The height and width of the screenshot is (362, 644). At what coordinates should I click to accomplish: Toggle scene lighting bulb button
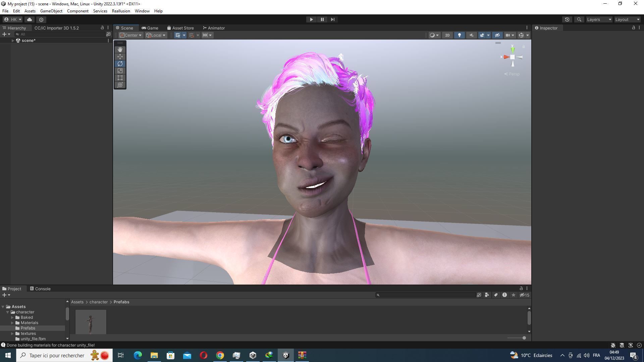point(459,35)
